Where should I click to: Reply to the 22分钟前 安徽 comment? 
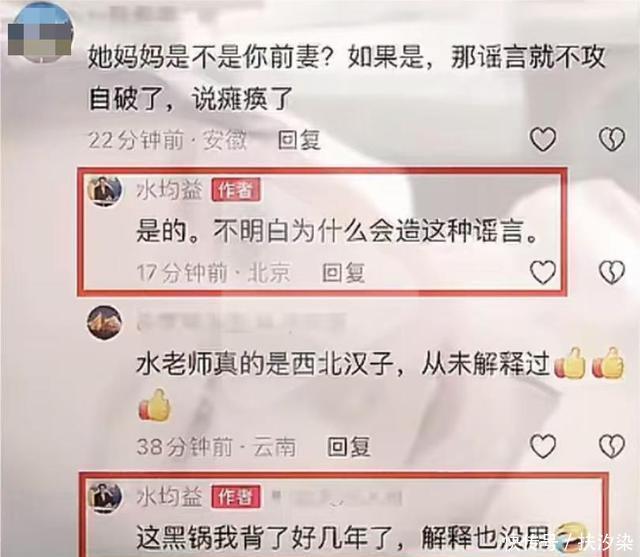pos(299,140)
